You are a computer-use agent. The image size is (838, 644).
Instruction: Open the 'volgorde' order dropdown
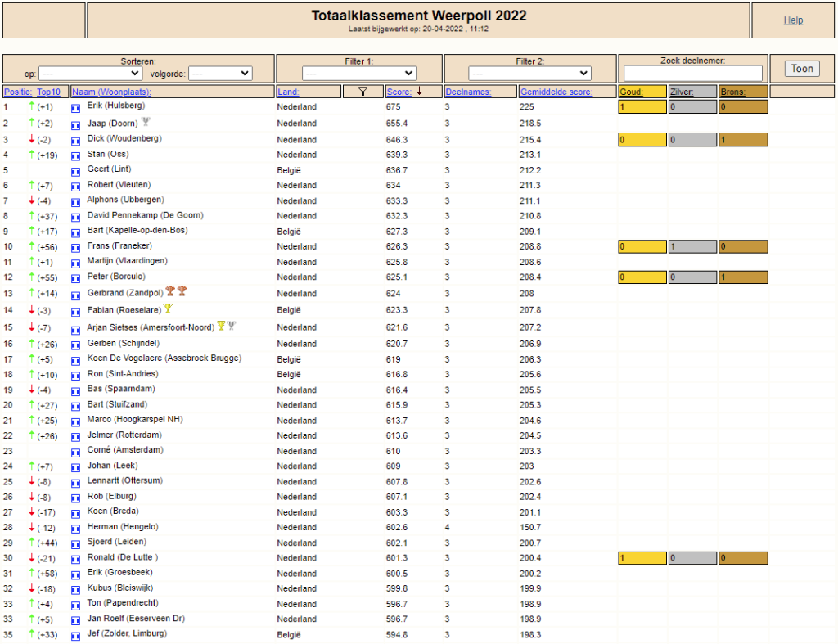click(220, 73)
